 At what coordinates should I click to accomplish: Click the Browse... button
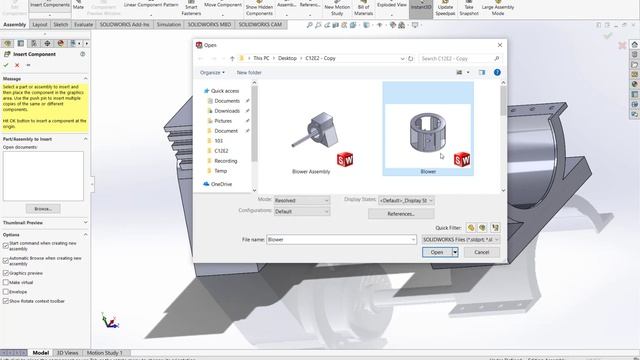(x=43, y=209)
